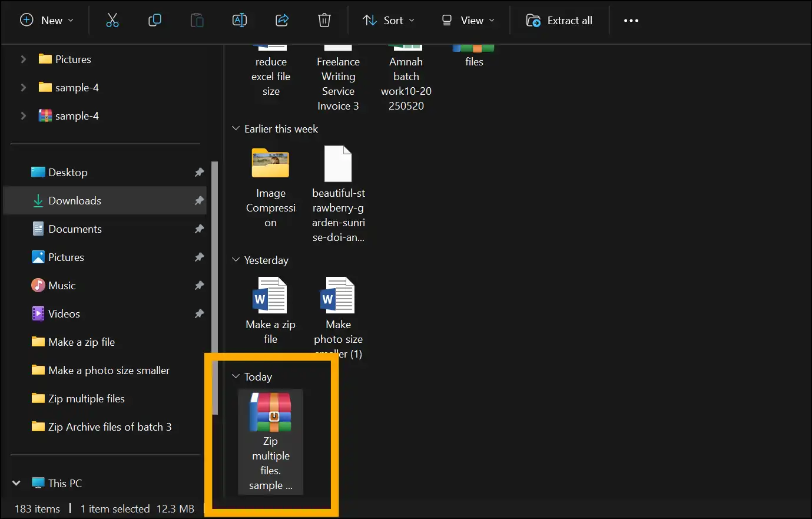This screenshot has height=519, width=812.
Task: Open the Sort dropdown menu
Action: click(389, 21)
